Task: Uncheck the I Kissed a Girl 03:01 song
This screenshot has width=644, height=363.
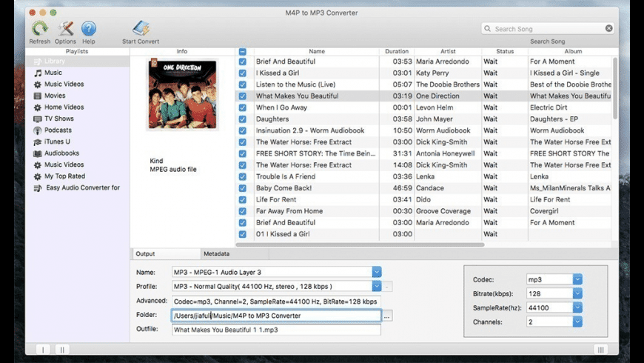Action: 242,73
